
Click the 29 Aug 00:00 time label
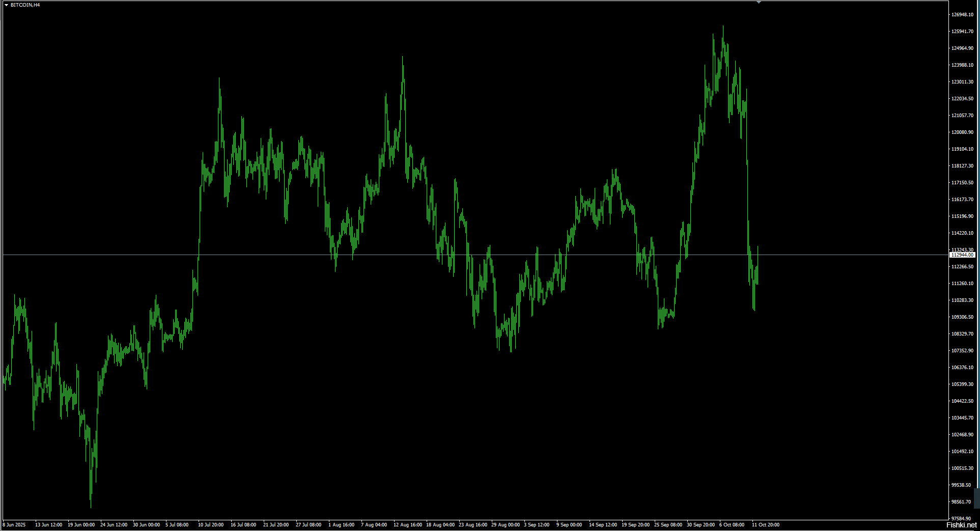(x=506, y=525)
